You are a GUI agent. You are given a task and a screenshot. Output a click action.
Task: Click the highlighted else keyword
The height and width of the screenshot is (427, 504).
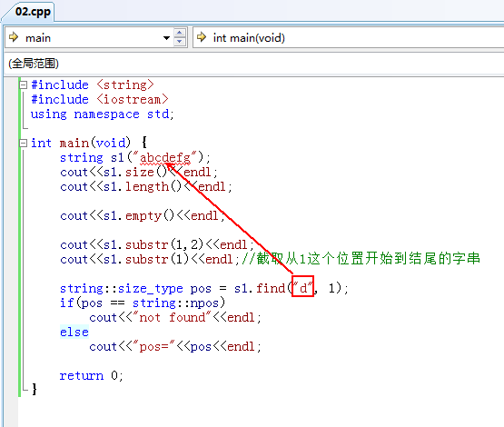tap(74, 333)
